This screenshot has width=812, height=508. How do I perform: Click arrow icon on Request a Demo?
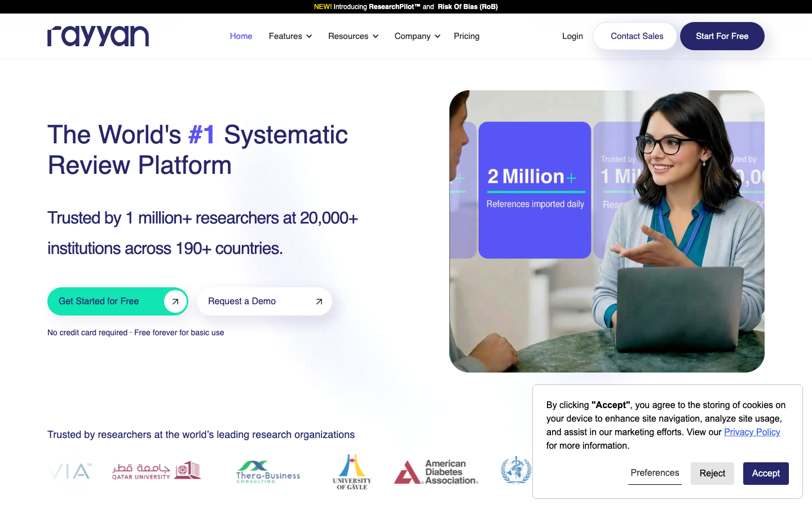pos(319,301)
